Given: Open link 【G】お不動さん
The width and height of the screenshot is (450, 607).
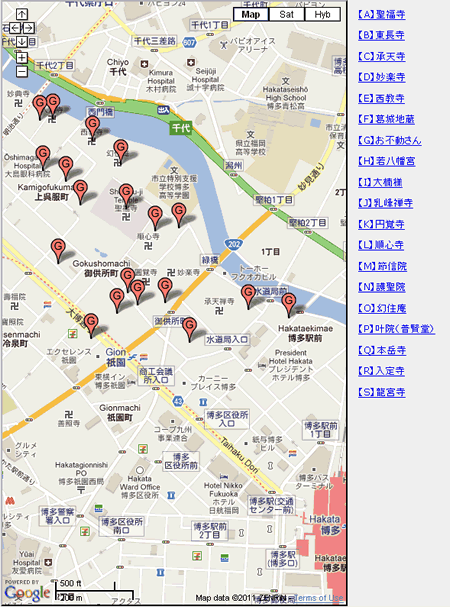Looking at the screenshot, I should [390, 140].
